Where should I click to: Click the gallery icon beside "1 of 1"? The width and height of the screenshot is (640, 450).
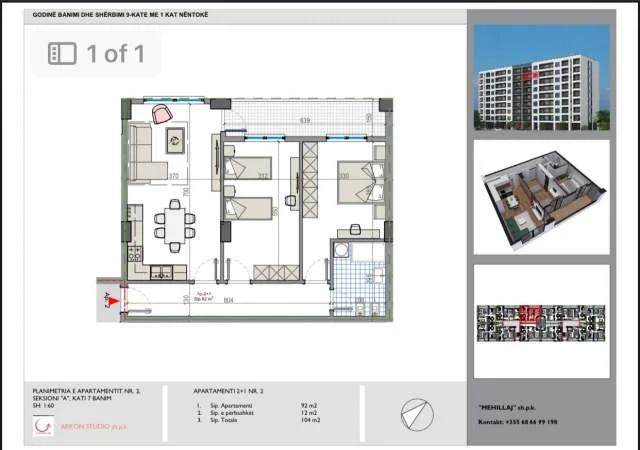(x=62, y=53)
